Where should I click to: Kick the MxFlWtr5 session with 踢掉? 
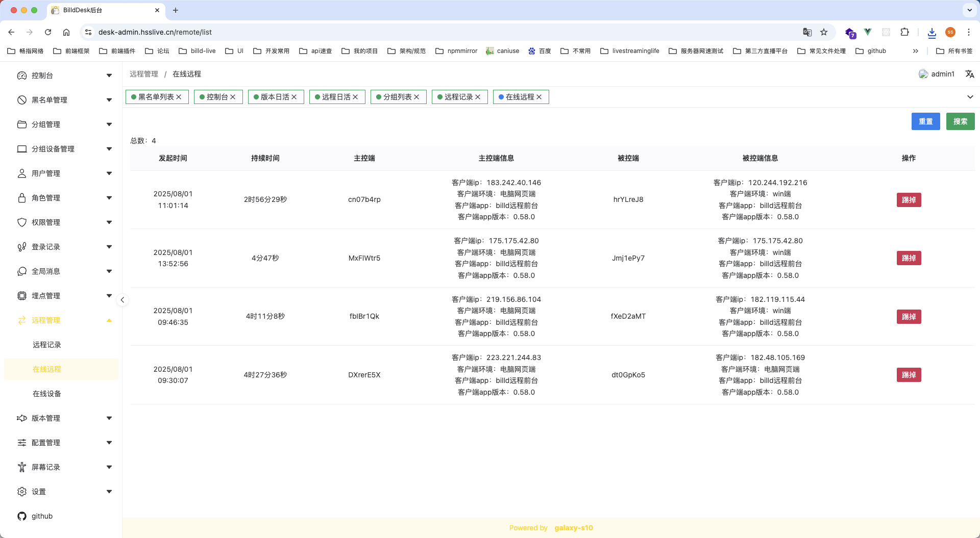click(909, 258)
